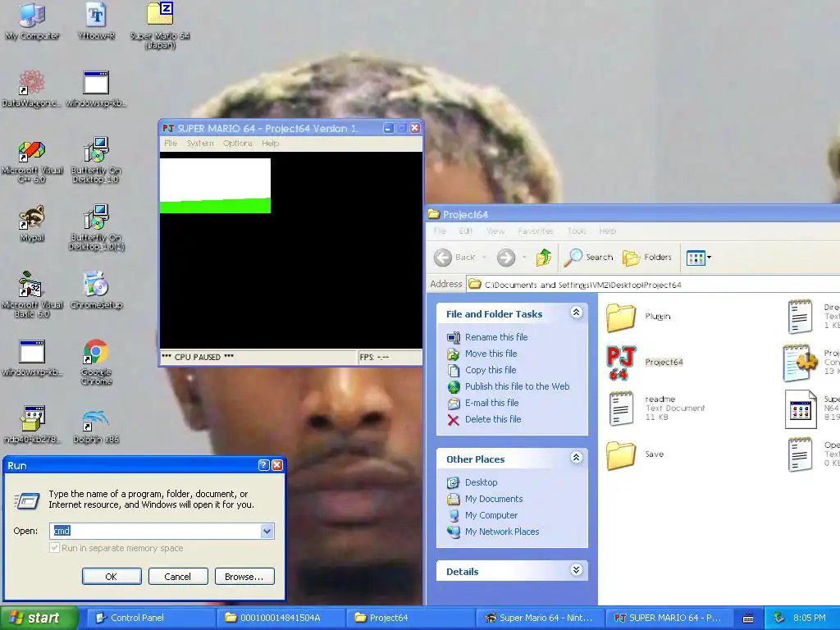The image size is (840, 630).
Task: Click Browse... in the Run dialog
Action: (x=244, y=577)
